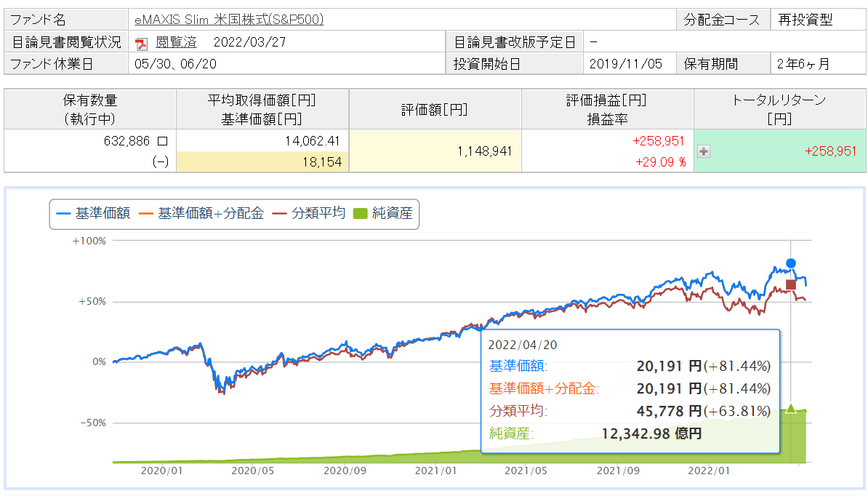Viewport: 868px width, 496px height.
Task: Click the 基準価額 value 18,154
Action: point(321,162)
